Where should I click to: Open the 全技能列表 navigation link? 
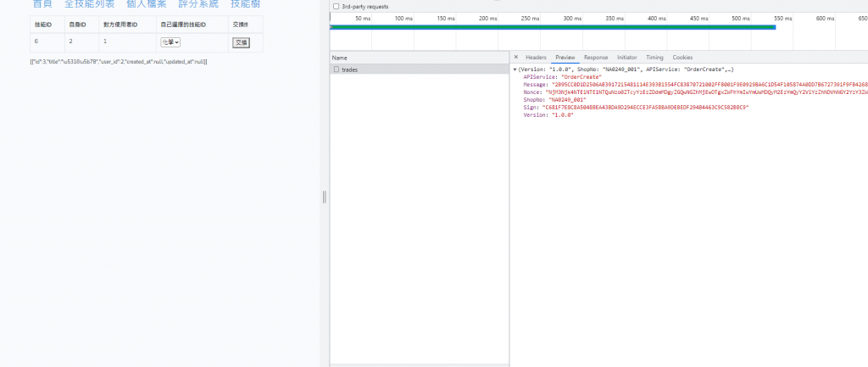[90, 4]
